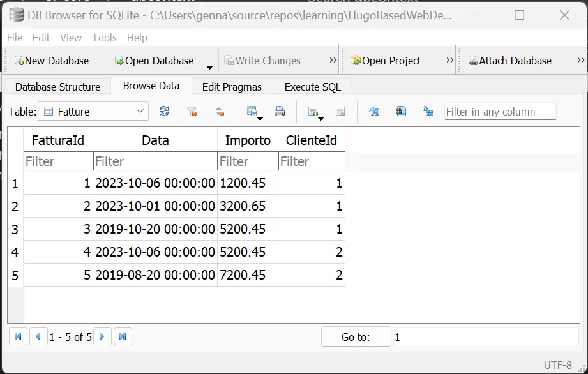This screenshot has width=588, height=374.
Task: Select cell 2023-10-01 00:00:00
Action: tap(155, 206)
